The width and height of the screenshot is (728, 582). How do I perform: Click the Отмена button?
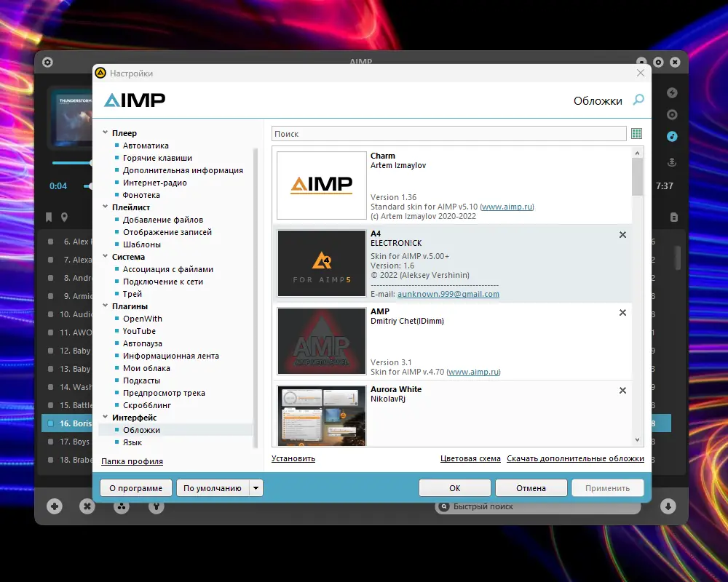click(x=531, y=488)
